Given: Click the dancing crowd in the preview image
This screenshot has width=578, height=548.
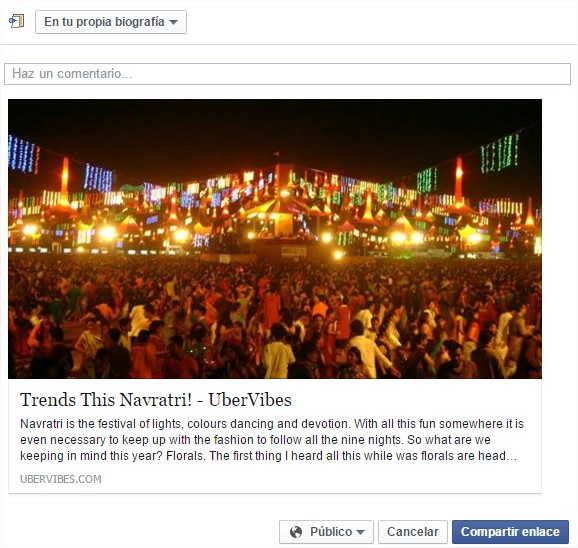Looking at the screenshot, I should [x=275, y=317].
